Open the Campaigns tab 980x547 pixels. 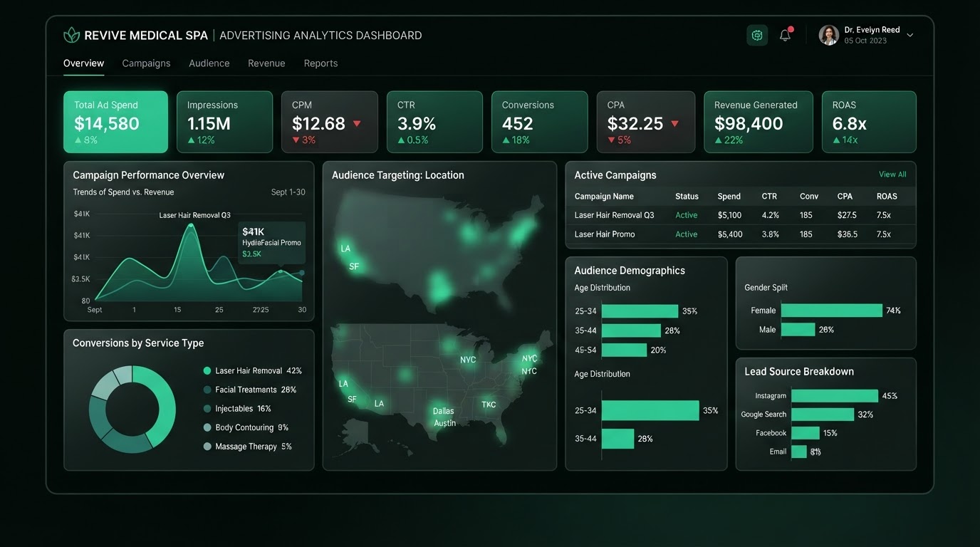pyautogui.click(x=146, y=63)
